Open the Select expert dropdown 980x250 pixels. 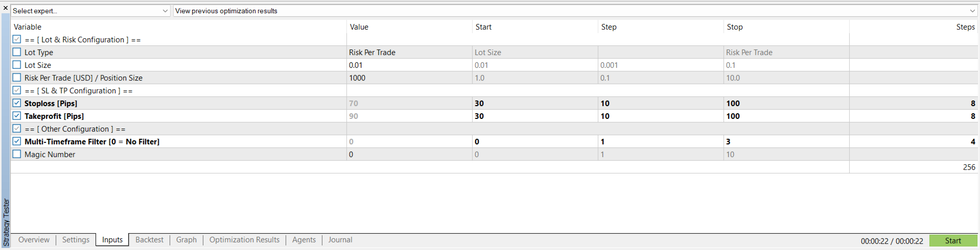point(90,11)
